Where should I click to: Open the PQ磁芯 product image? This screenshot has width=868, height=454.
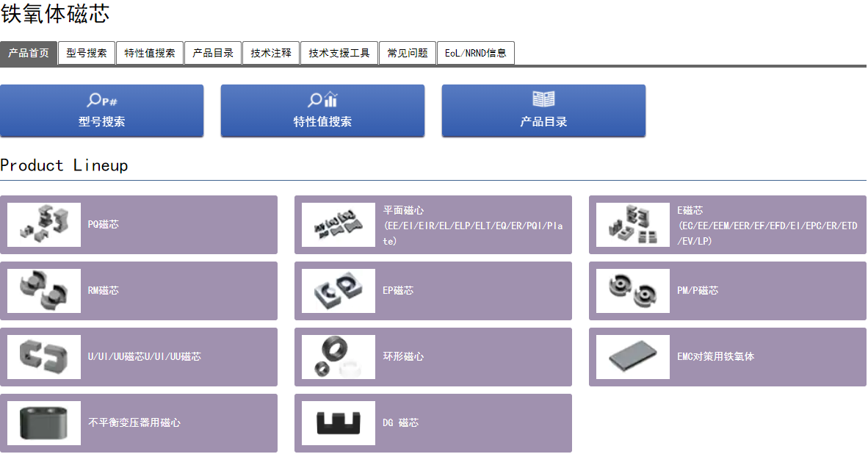click(x=44, y=225)
